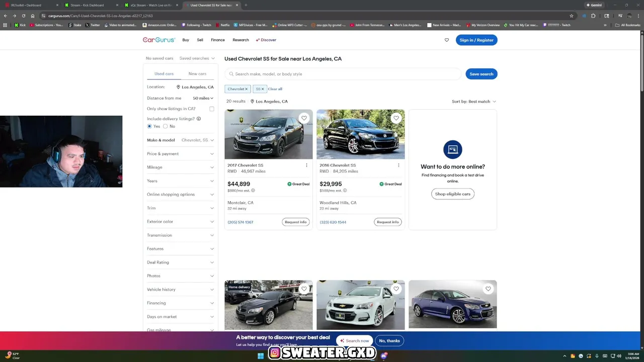Click the Windows Start button
This screenshot has height=362, width=644.
click(x=261, y=356)
